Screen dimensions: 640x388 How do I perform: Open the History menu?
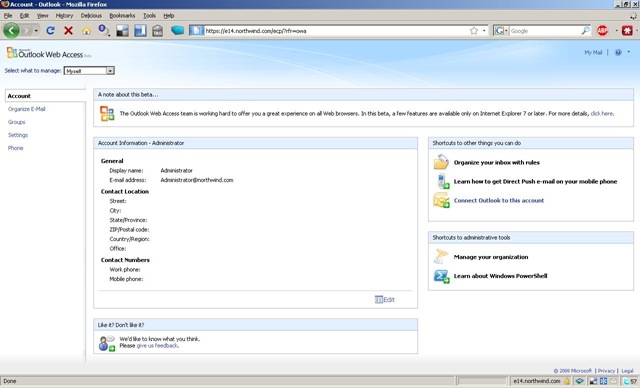[x=64, y=16]
